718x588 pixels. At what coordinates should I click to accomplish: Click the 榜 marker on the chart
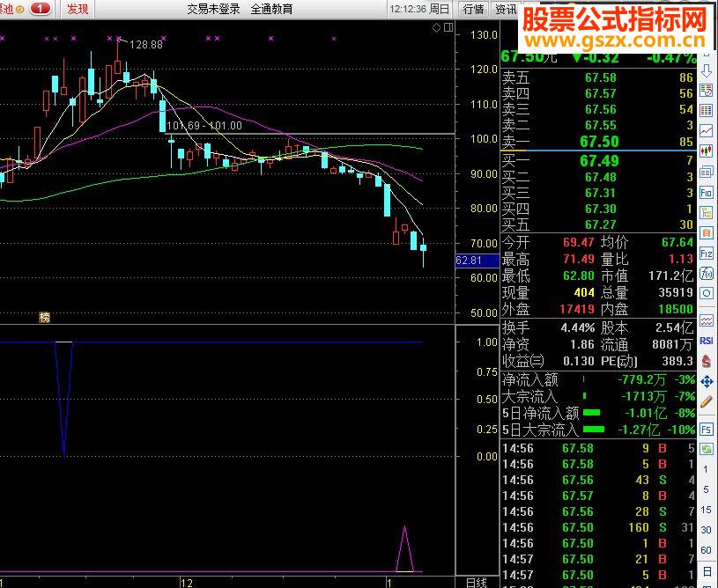point(44,317)
